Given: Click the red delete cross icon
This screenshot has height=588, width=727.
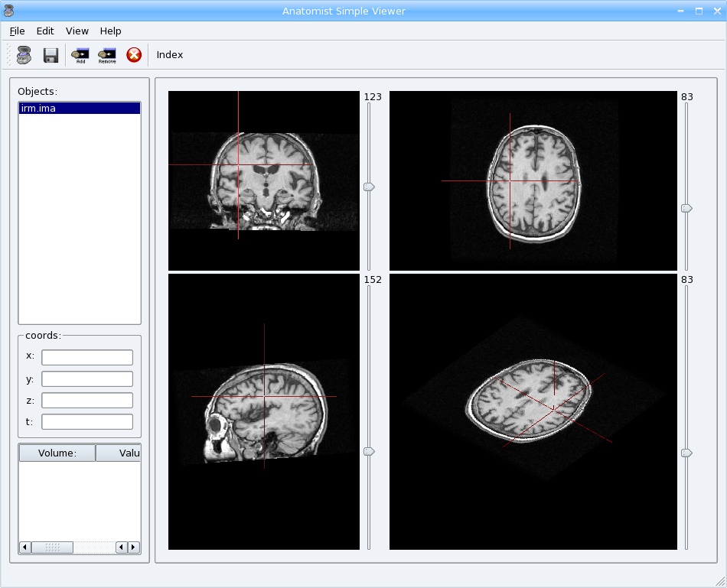Looking at the screenshot, I should pyautogui.click(x=134, y=54).
